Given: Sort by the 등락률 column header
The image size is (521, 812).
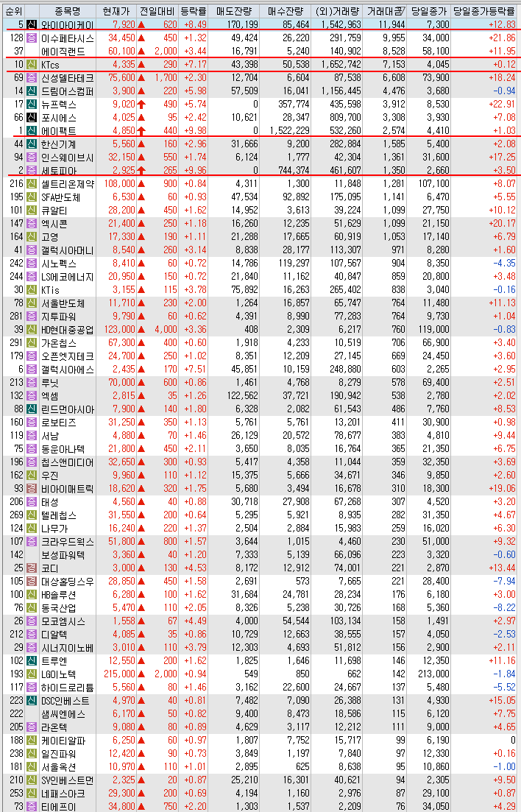Looking at the screenshot, I should tap(194, 11).
